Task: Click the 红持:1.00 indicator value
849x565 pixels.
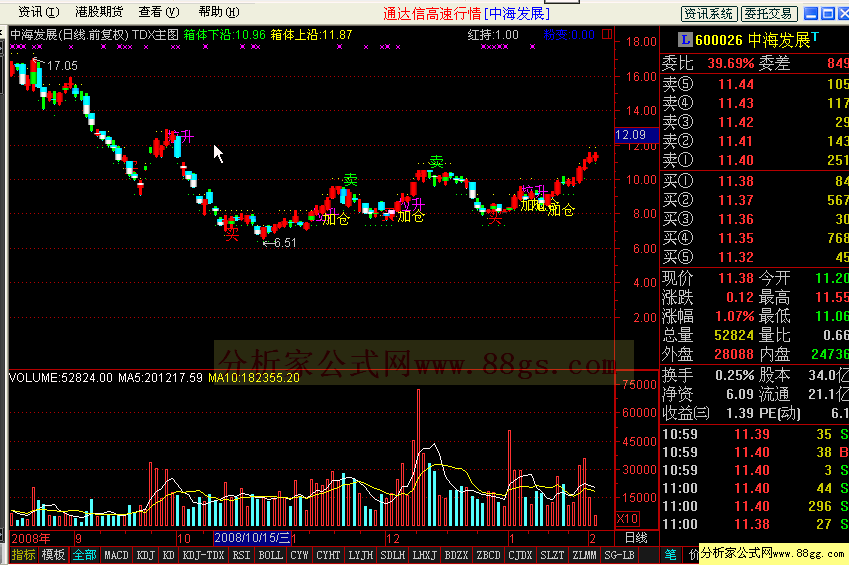Action: pos(493,35)
